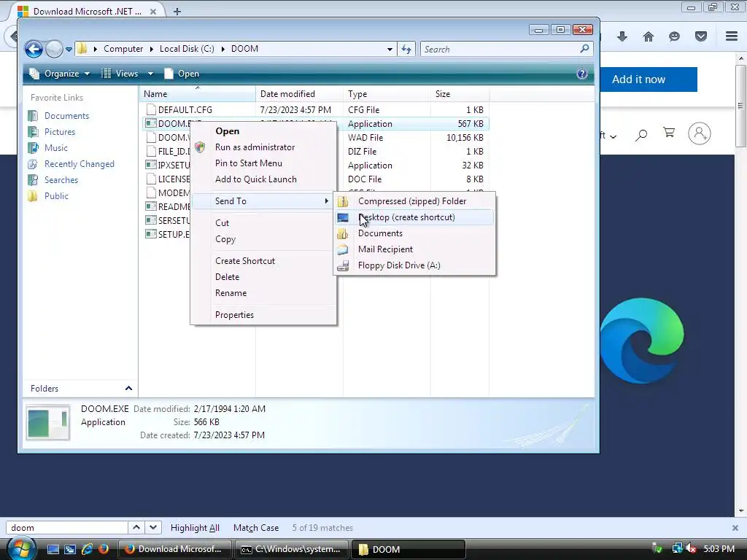Click the account sign-in avatar icon
This screenshot has height=560, width=747.
(700, 134)
